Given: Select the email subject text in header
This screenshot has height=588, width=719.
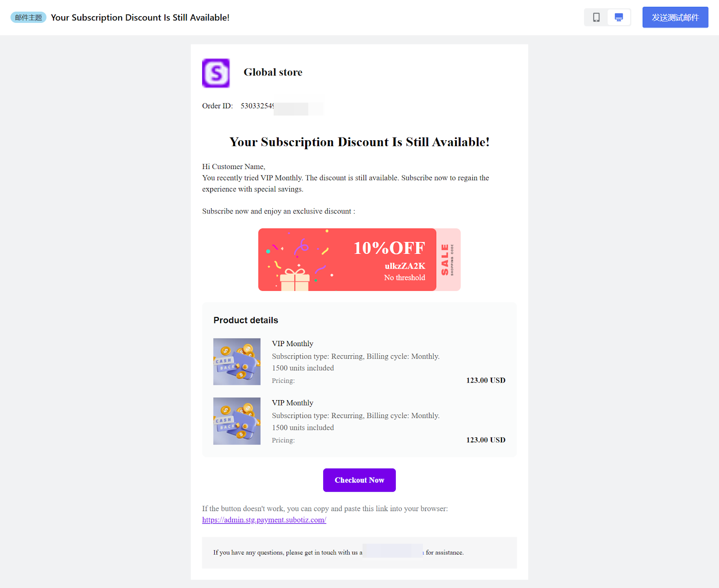Looking at the screenshot, I should (x=140, y=18).
